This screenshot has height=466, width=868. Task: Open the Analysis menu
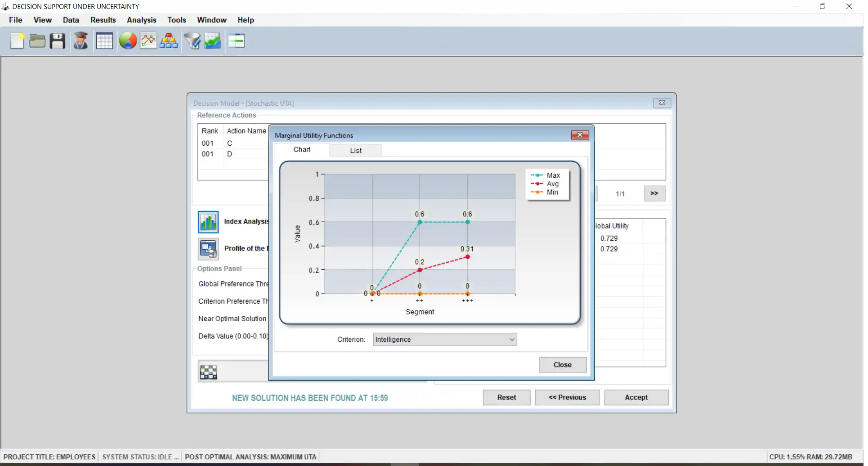point(142,20)
